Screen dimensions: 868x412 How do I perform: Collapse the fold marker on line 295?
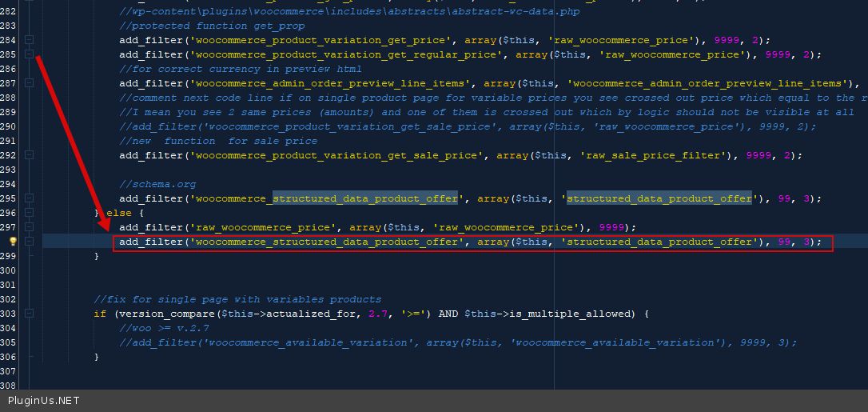[30, 198]
